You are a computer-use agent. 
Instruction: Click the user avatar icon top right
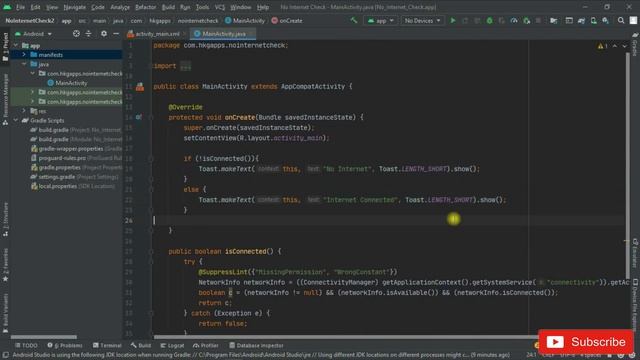click(633, 20)
